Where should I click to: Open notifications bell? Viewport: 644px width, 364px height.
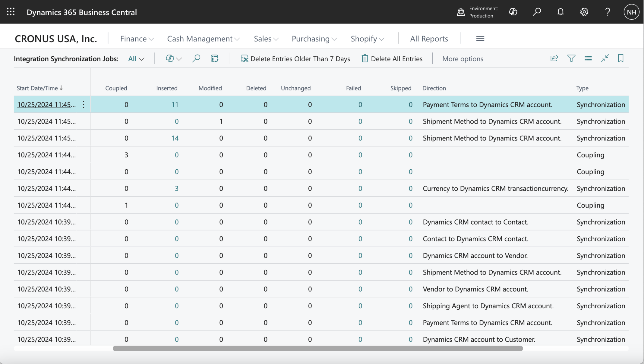click(560, 12)
